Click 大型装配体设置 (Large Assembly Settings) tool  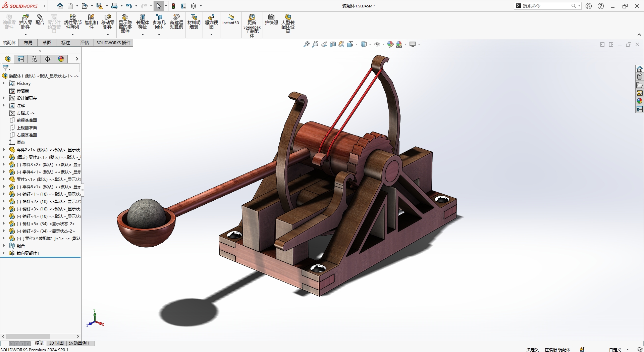[x=288, y=24]
